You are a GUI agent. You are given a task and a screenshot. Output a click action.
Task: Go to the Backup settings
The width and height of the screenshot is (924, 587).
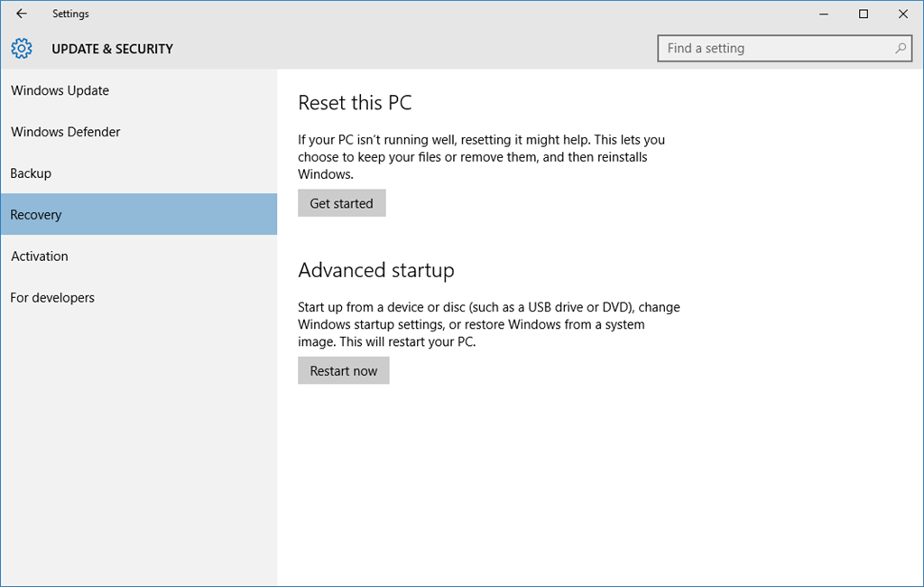coord(138,172)
